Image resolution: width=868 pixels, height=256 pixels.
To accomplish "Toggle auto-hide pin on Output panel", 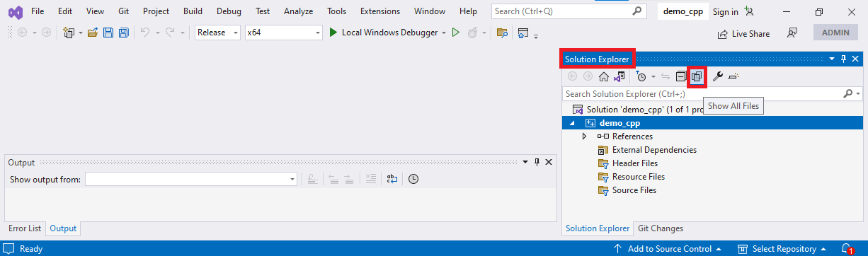I will tap(537, 162).
